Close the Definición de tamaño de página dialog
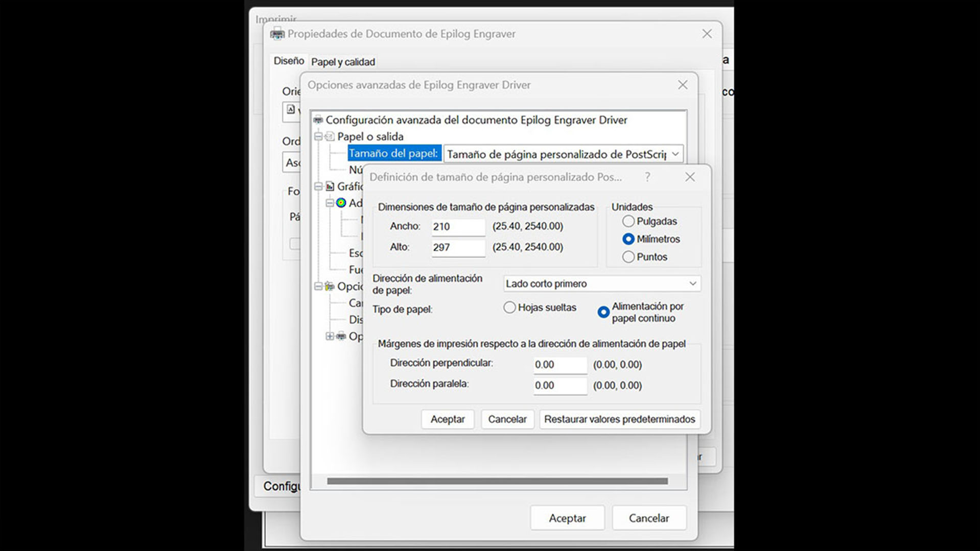Screen dimensions: 980x551 (x=690, y=177)
